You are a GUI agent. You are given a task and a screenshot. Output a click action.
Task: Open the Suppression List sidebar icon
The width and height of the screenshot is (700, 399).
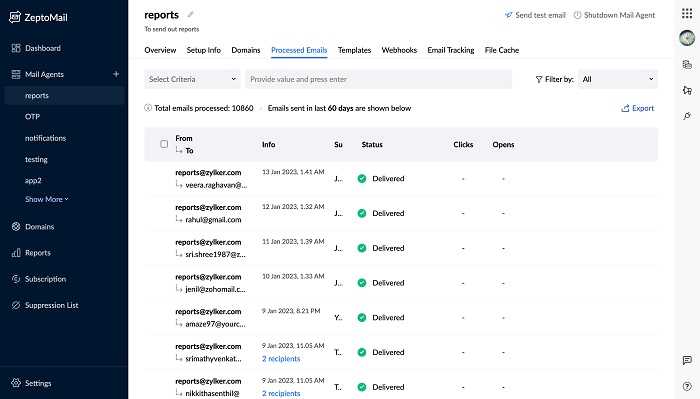coord(16,305)
